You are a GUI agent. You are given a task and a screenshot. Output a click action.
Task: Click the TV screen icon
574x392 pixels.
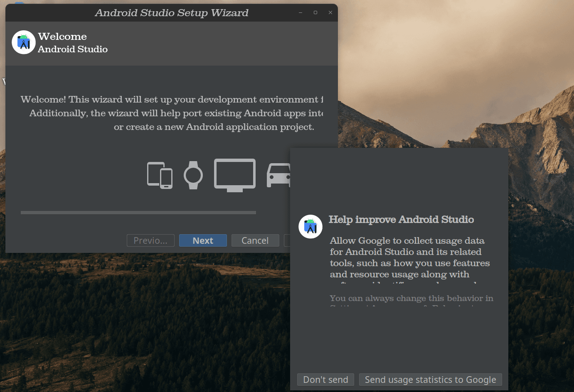point(235,175)
